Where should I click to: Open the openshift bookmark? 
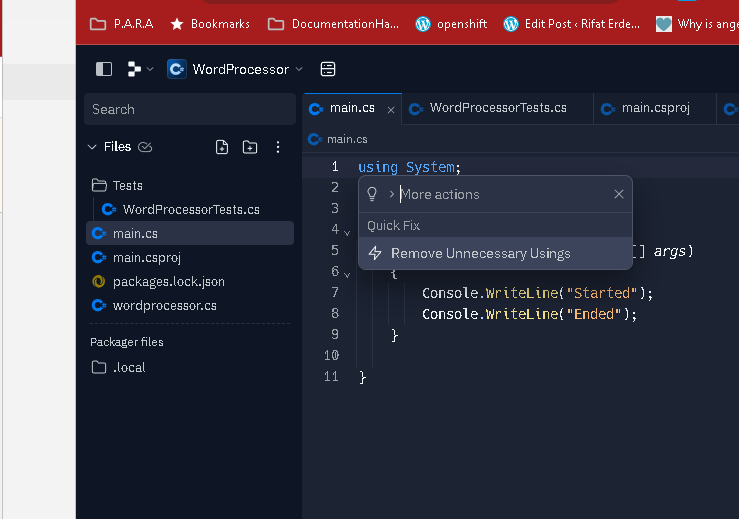point(451,24)
